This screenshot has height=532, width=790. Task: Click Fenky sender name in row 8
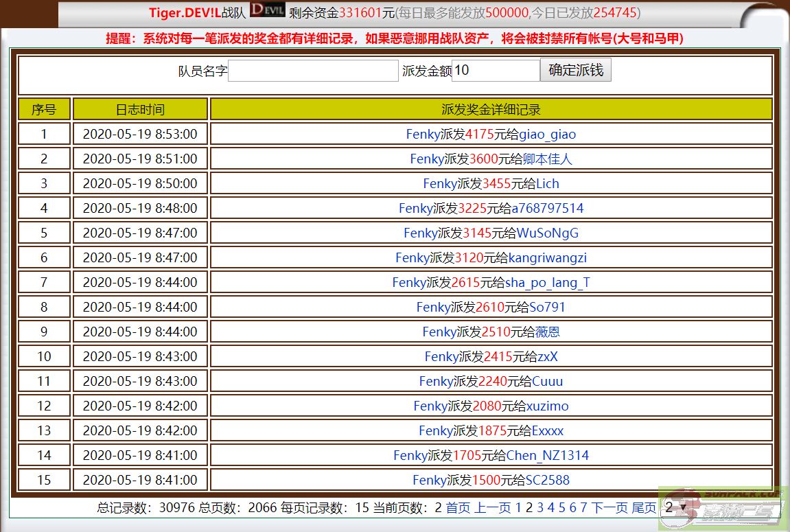pyautogui.click(x=433, y=308)
